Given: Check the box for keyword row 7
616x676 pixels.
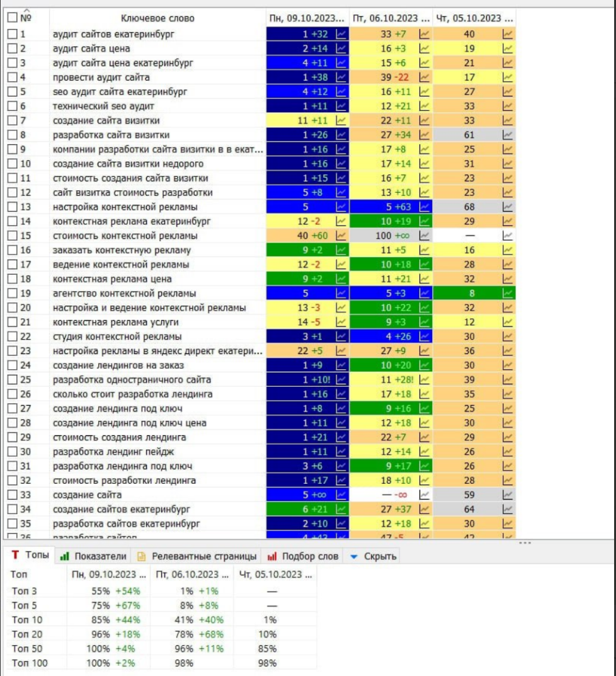Looking at the screenshot, I should 13,120.
